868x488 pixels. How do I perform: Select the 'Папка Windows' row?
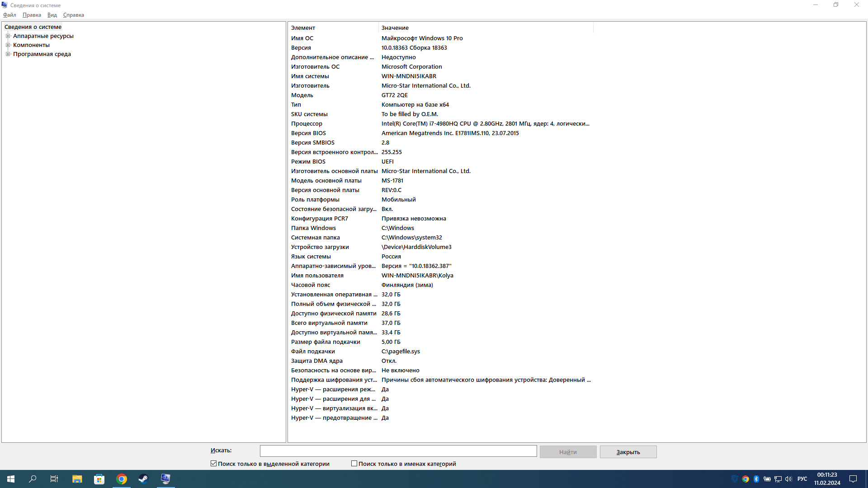click(441, 228)
